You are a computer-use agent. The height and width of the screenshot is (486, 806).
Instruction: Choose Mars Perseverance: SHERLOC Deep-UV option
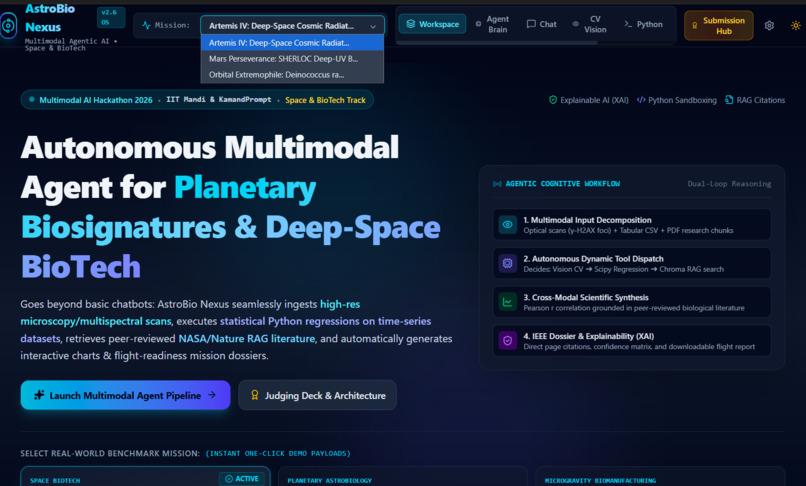click(292, 59)
